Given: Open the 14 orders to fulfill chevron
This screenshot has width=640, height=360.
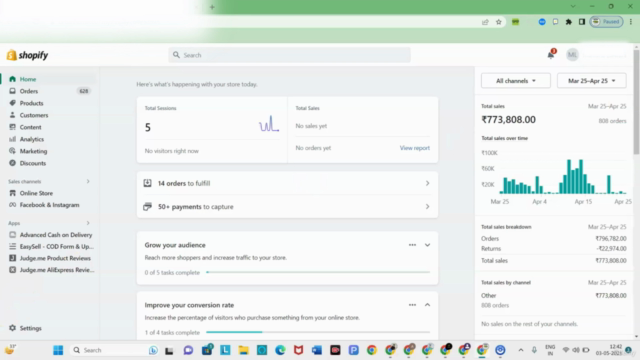Looking at the screenshot, I should pyautogui.click(x=427, y=183).
